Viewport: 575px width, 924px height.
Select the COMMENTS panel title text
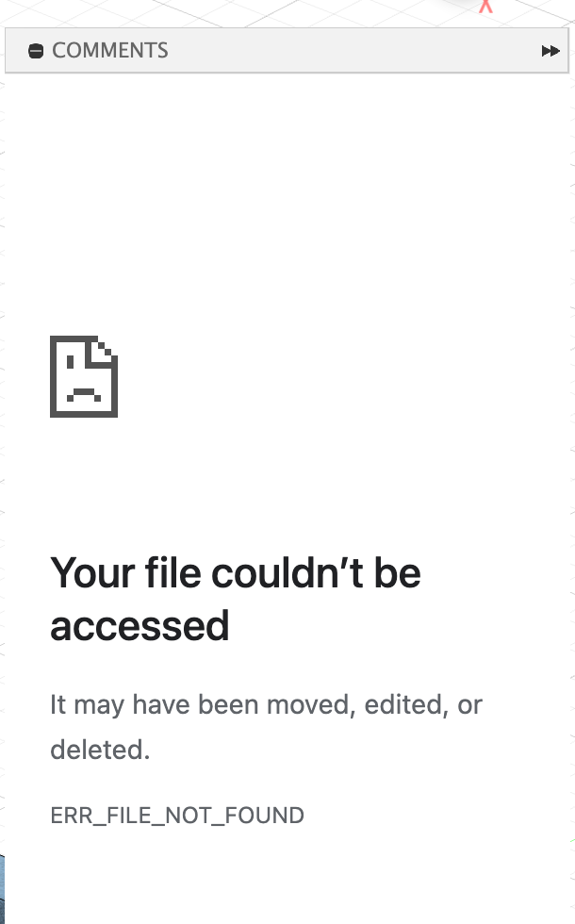[110, 51]
